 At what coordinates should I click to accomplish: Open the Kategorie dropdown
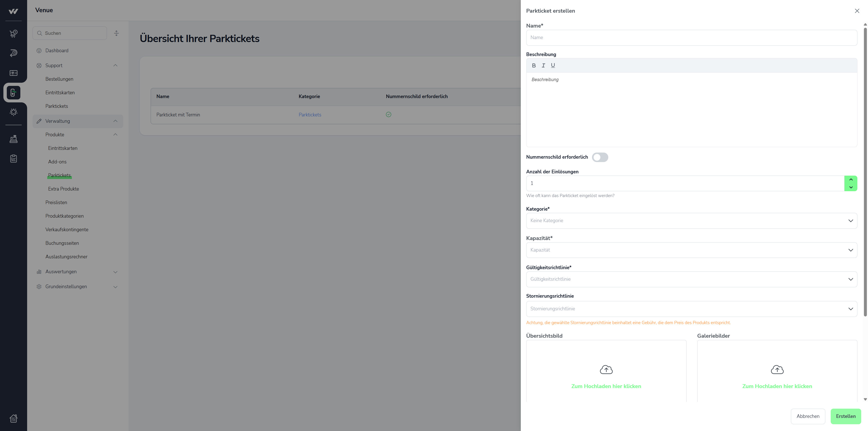[691, 221]
